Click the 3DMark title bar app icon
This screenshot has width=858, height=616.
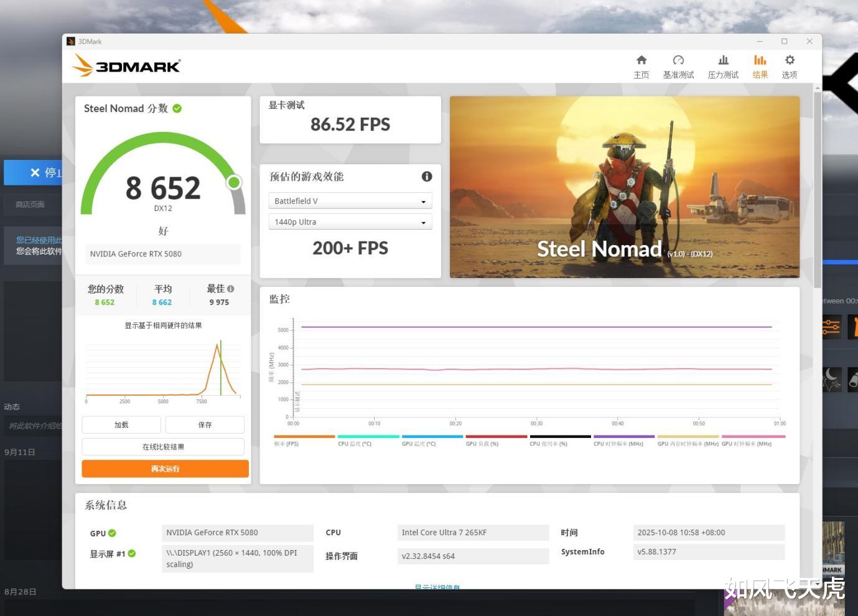pyautogui.click(x=71, y=42)
